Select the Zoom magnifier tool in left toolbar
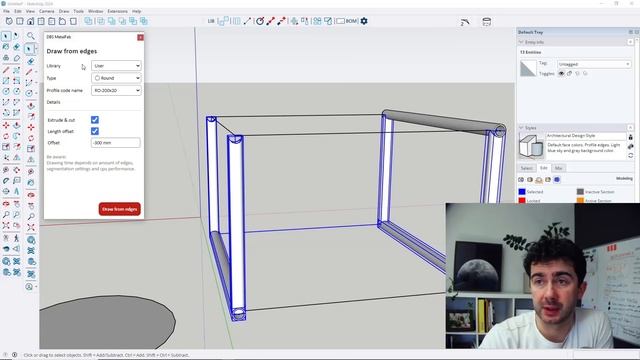 click(x=6, y=214)
